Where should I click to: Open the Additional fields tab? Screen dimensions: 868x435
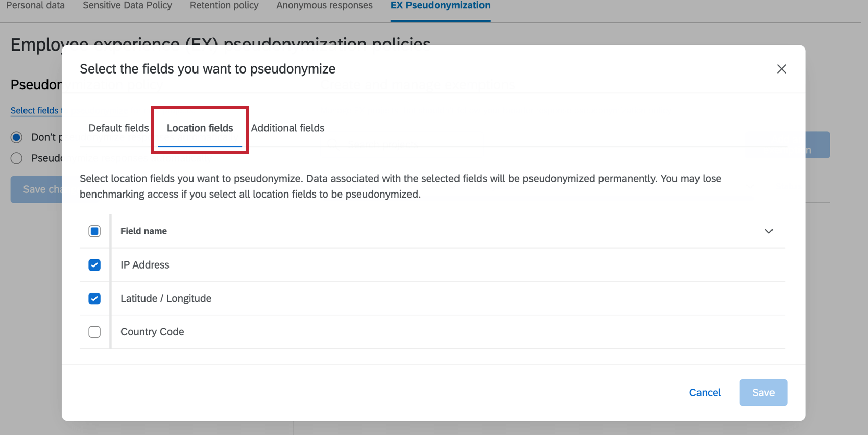pos(287,128)
